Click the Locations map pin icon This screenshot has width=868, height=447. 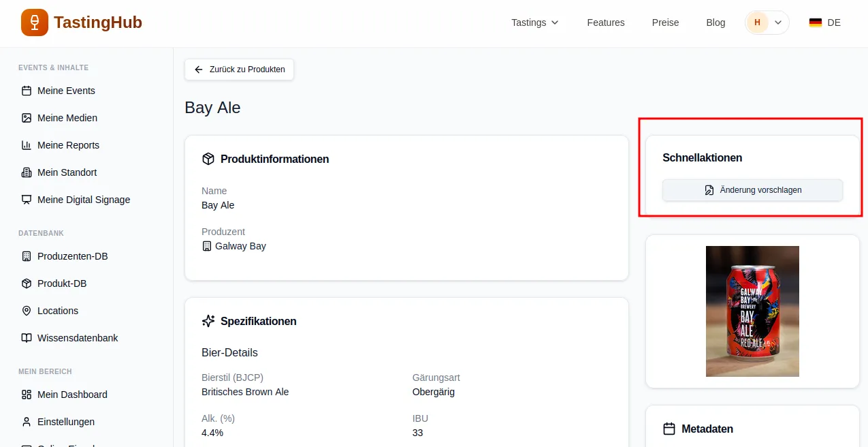(x=27, y=311)
